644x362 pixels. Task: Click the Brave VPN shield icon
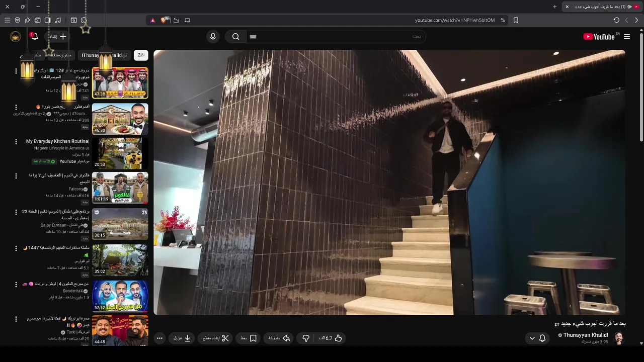click(x=17, y=20)
